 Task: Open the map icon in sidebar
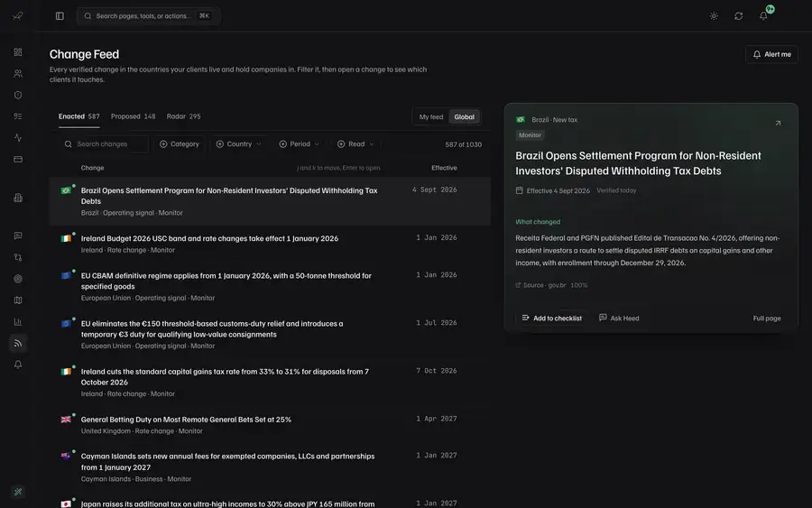pos(18,300)
